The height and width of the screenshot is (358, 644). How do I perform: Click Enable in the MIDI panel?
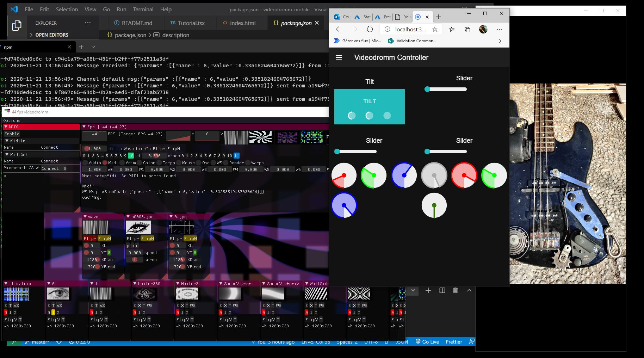(12, 134)
